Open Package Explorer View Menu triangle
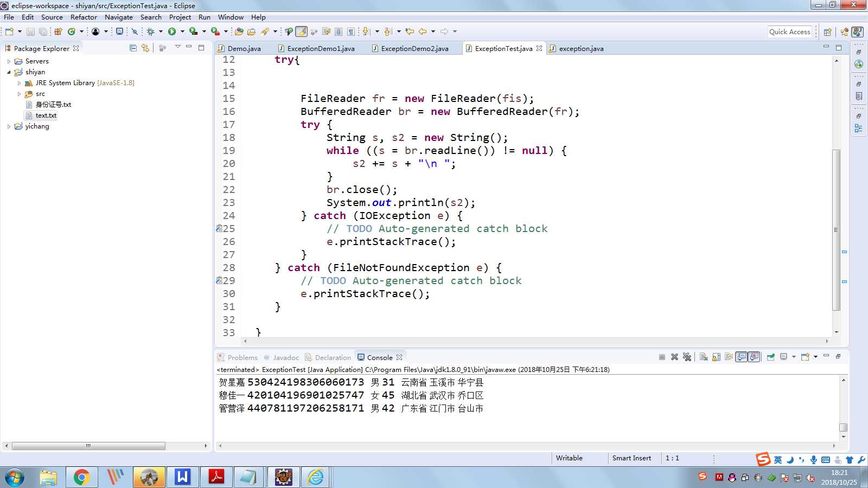 click(177, 47)
